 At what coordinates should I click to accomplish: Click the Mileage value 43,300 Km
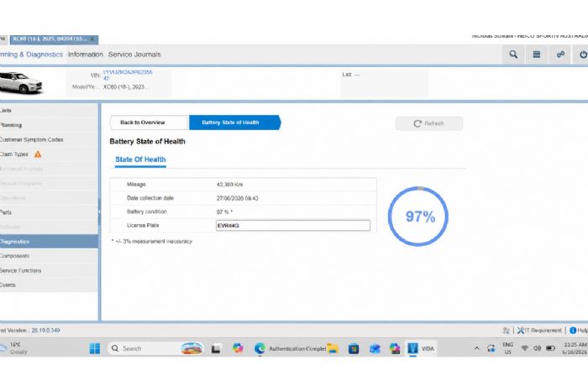pyautogui.click(x=229, y=185)
